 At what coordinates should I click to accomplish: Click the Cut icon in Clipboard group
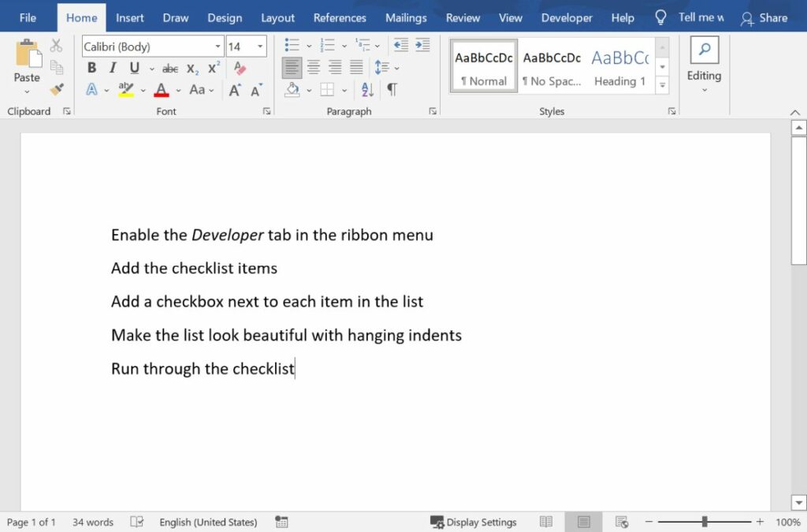[x=56, y=45]
